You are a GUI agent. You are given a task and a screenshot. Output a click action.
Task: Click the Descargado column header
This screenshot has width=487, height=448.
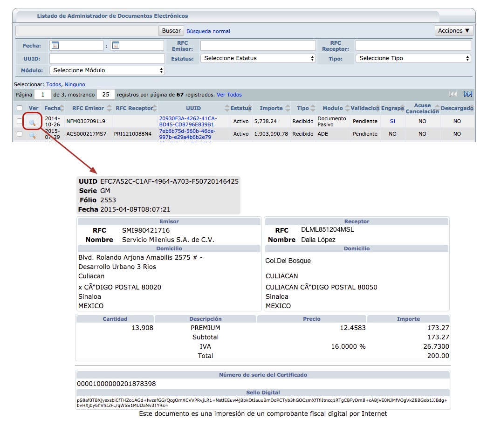(x=457, y=108)
